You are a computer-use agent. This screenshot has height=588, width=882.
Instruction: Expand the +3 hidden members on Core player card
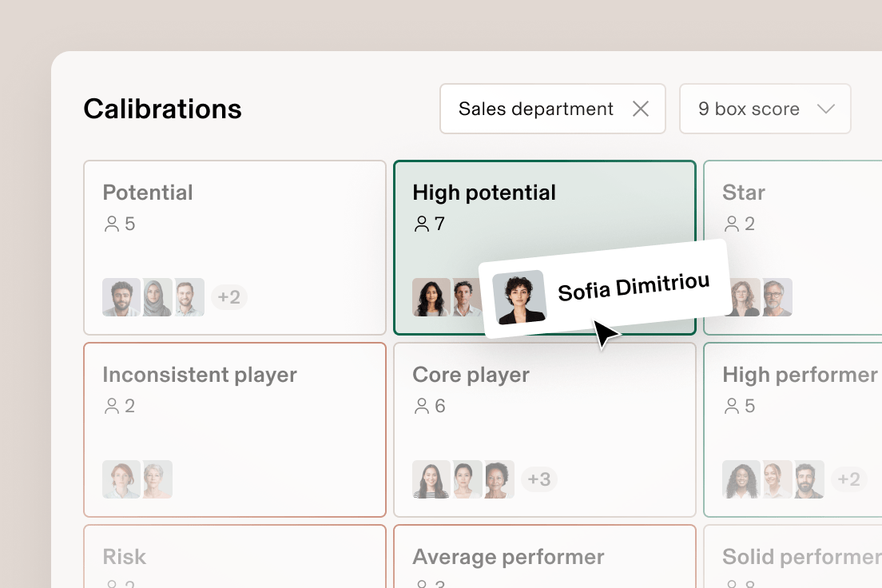click(x=539, y=479)
